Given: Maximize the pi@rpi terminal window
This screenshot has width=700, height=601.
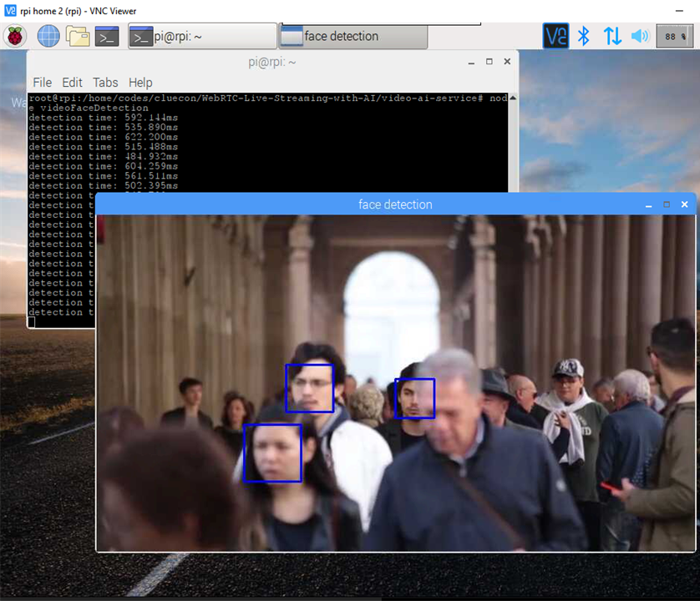Looking at the screenshot, I should (x=489, y=62).
